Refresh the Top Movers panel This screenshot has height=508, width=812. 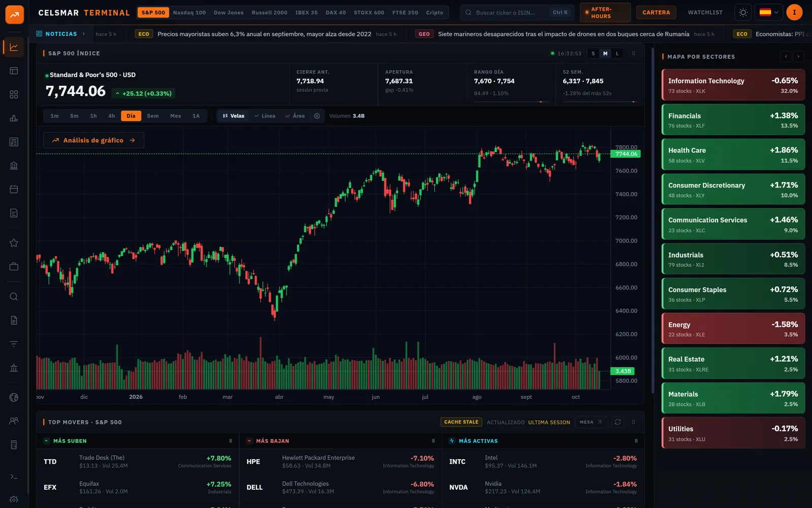pos(618,422)
